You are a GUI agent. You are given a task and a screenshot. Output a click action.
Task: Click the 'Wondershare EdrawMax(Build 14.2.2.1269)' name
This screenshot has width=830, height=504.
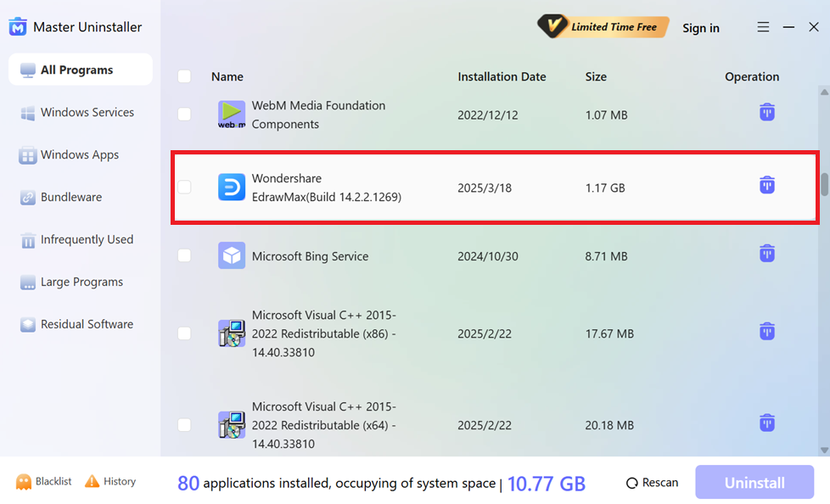[x=326, y=188]
